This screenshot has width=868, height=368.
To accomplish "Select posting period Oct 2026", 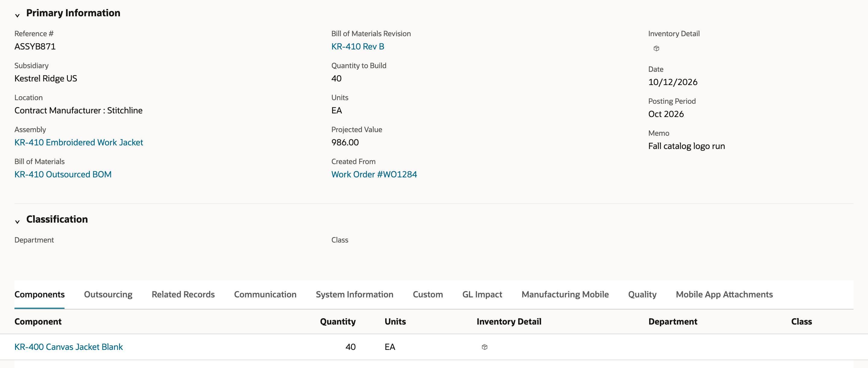I will [666, 114].
